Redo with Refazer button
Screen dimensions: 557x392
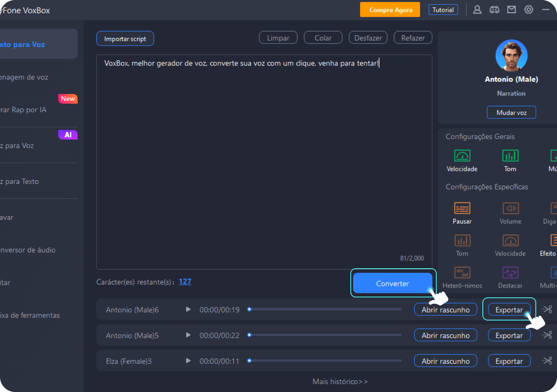(413, 38)
